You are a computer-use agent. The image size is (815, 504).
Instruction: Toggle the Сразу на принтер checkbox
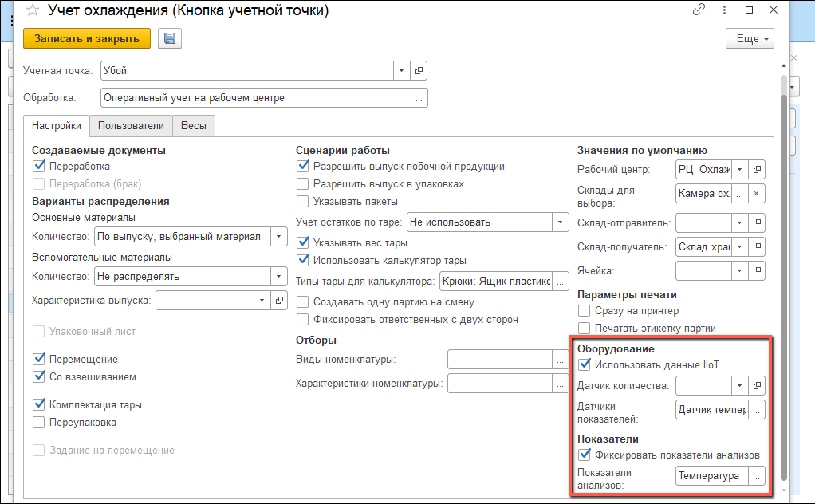585,310
